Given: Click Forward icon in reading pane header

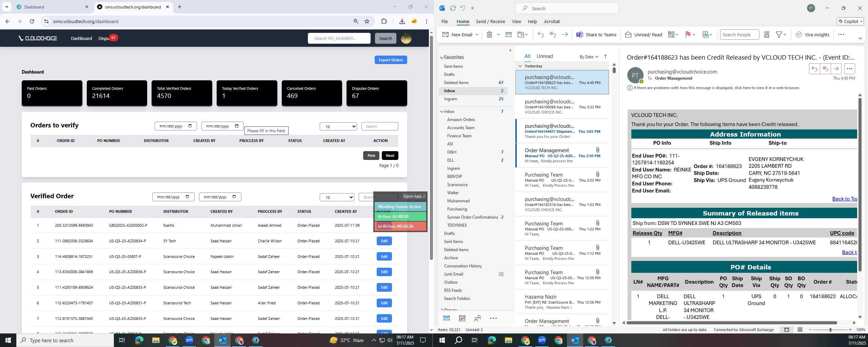Looking at the screenshot, I should 836,69.
